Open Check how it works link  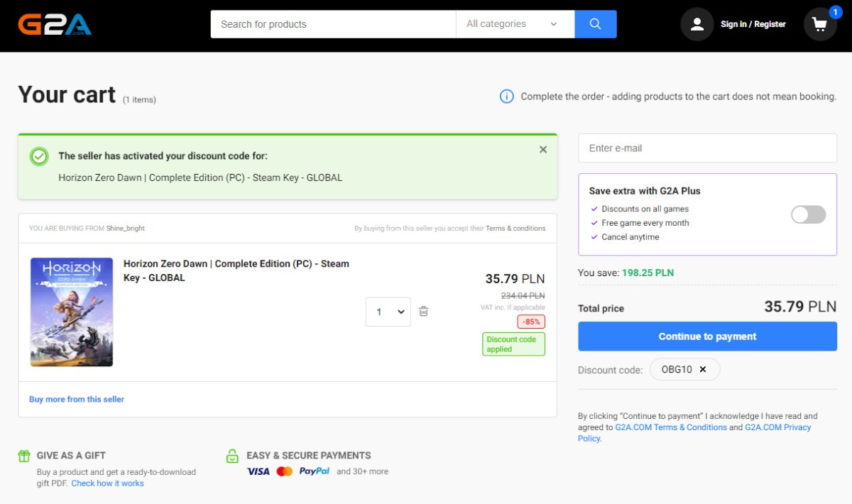click(x=107, y=483)
